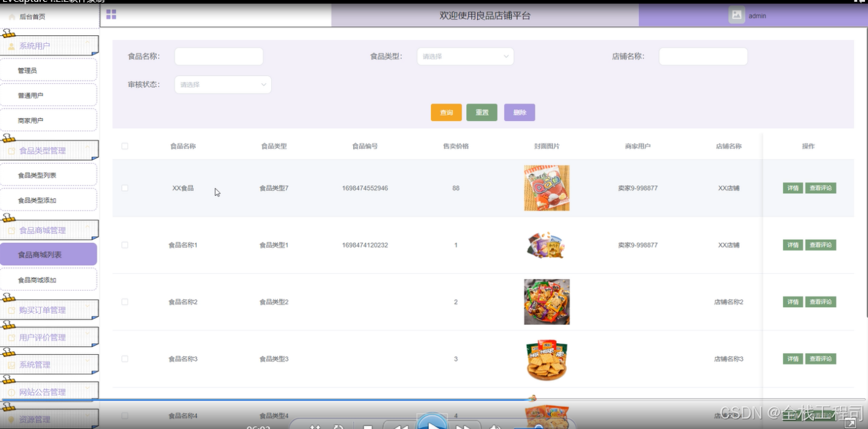
Task: Click the XX食品 cover image thumbnail
Action: pyautogui.click(x=547, y=188)
